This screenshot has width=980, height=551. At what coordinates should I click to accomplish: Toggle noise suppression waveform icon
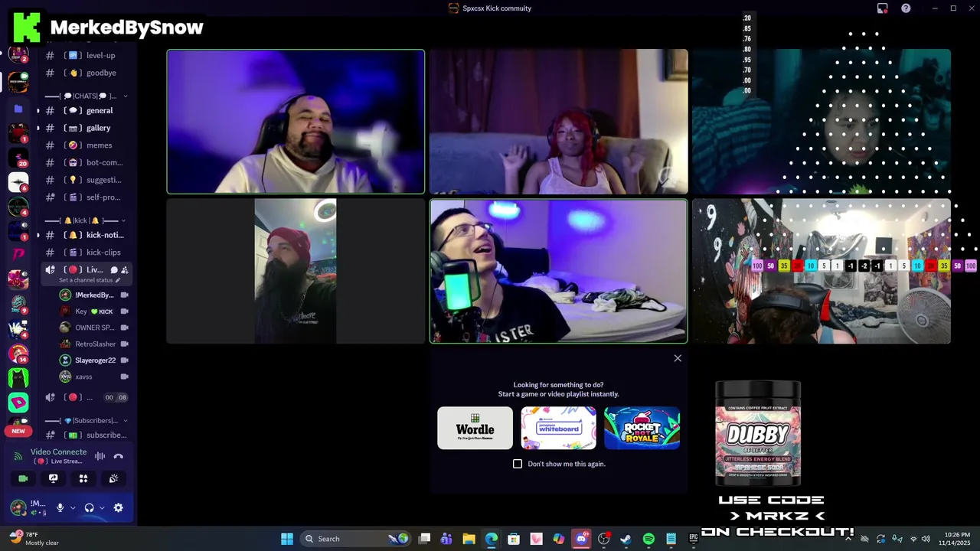coord(100,456)
